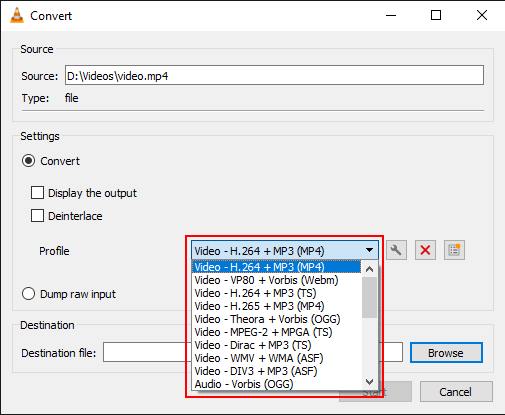Choose Video - MPEG-2 + MPGA (TS)

click(x=276, y=332)
